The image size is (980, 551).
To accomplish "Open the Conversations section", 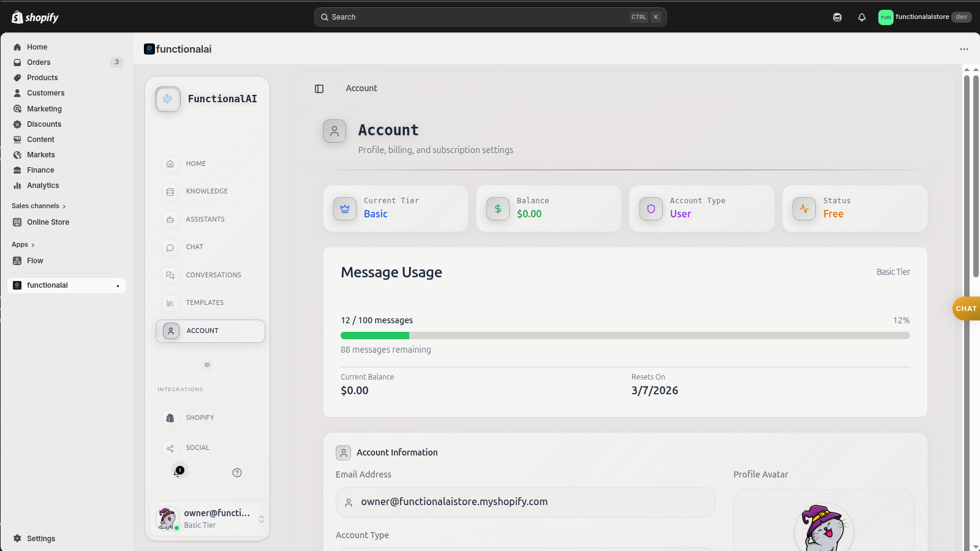I will point(213,274).
